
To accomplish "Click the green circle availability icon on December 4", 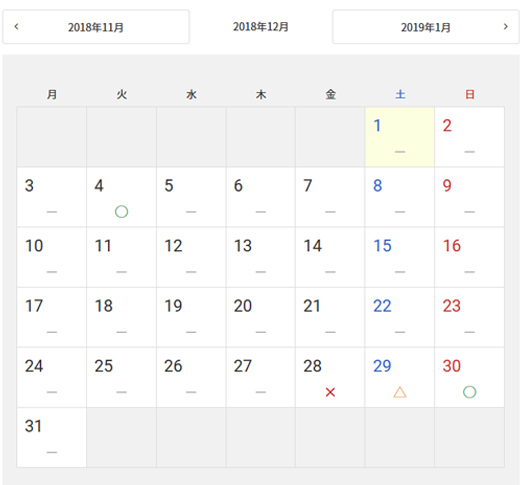I will click(x=121, y=212).
